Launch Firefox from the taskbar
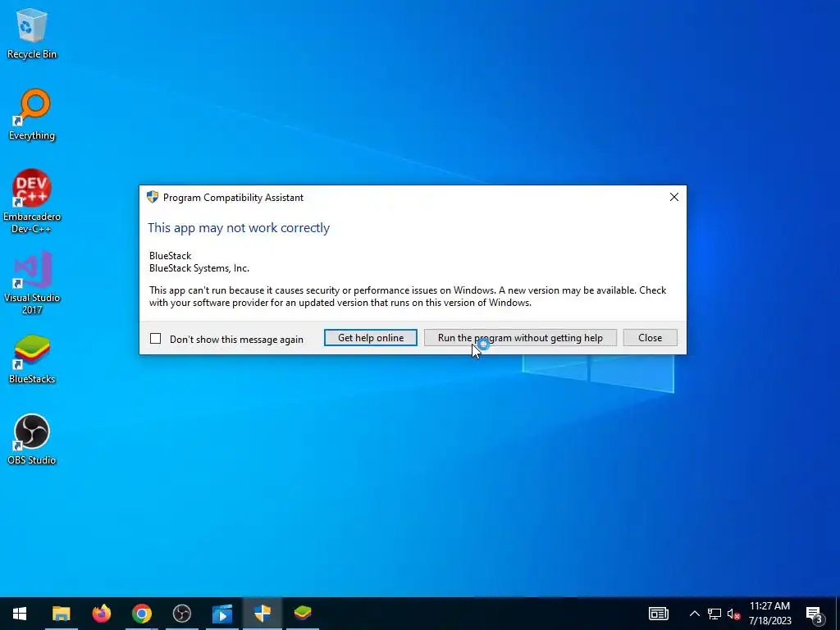840x630 pixels. click(101, 614)
